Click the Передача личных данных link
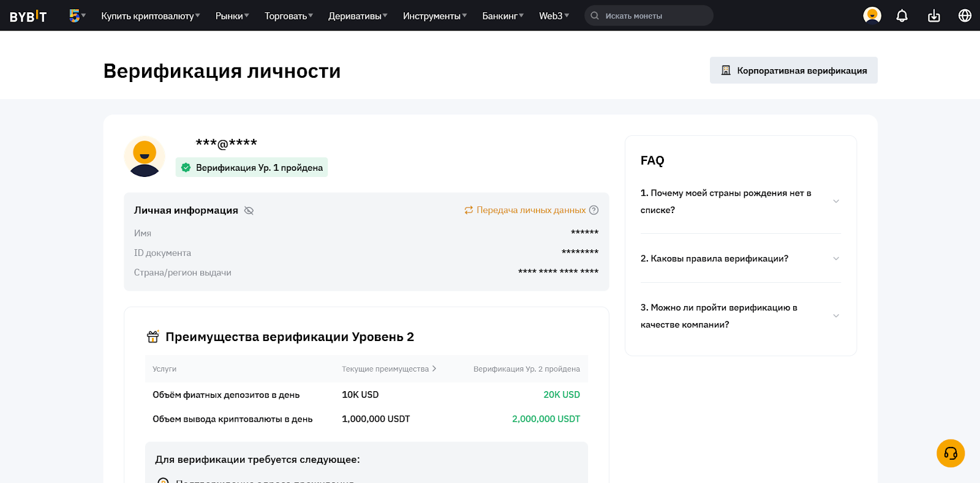 coord(530,210)
